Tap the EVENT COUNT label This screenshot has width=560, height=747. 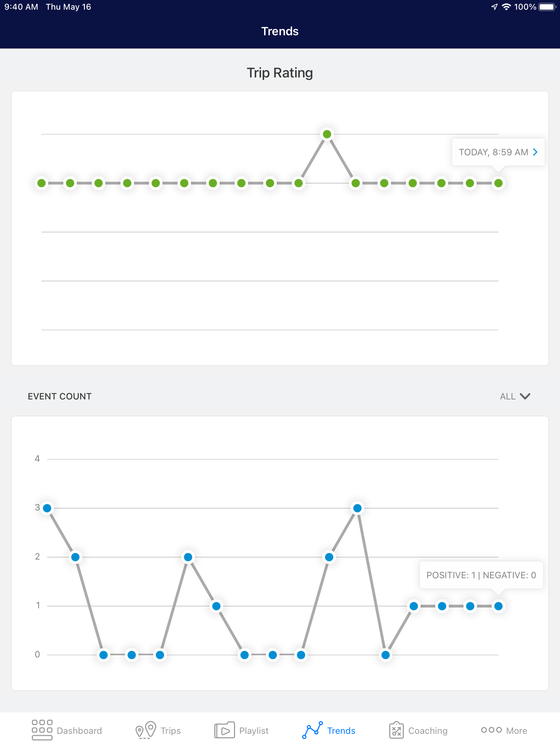click(x=60, y=396)
